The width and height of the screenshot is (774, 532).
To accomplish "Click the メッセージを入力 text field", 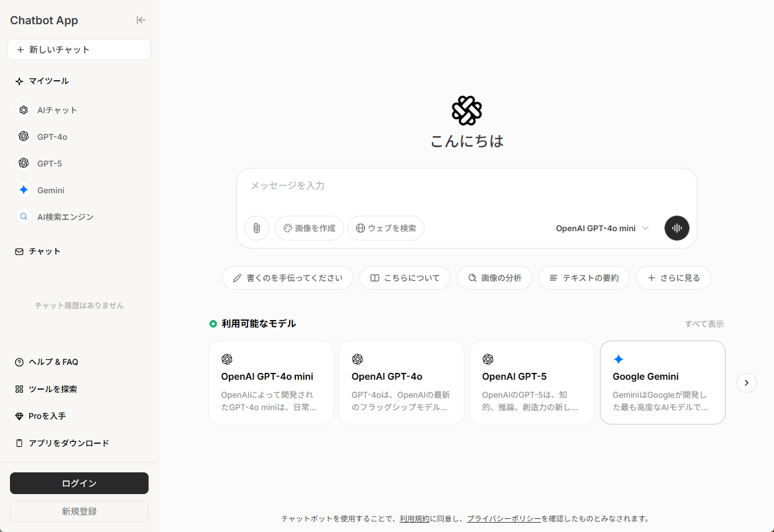I will coord(466,186).
